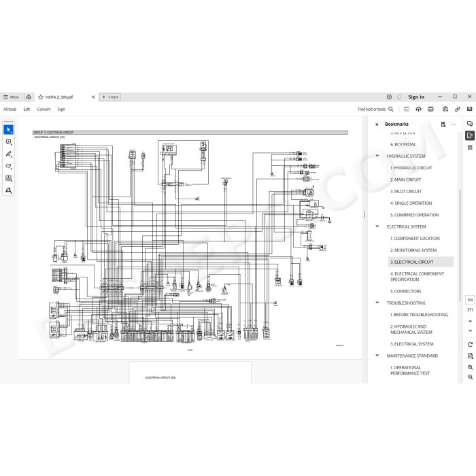This screenshot has width=476, height=476.
Task: Open the help question mark icon
Action: (x=389, y=97)
